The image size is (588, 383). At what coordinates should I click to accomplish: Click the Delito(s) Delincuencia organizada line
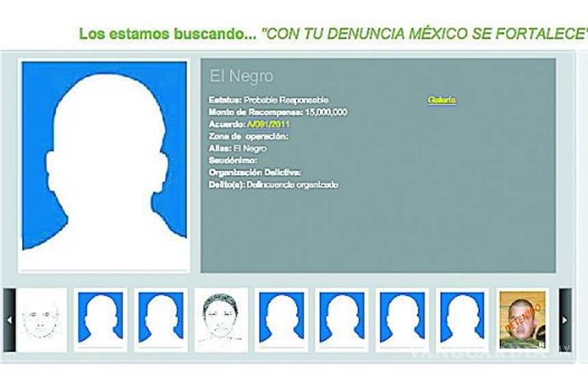tap(273, 185)
